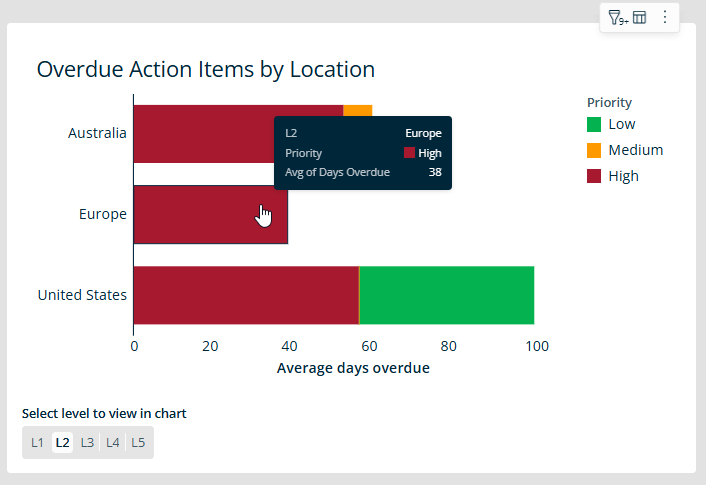Screen dimensions: 706x485
Task: Click the High priority legend label
Action: click(623, 177)
